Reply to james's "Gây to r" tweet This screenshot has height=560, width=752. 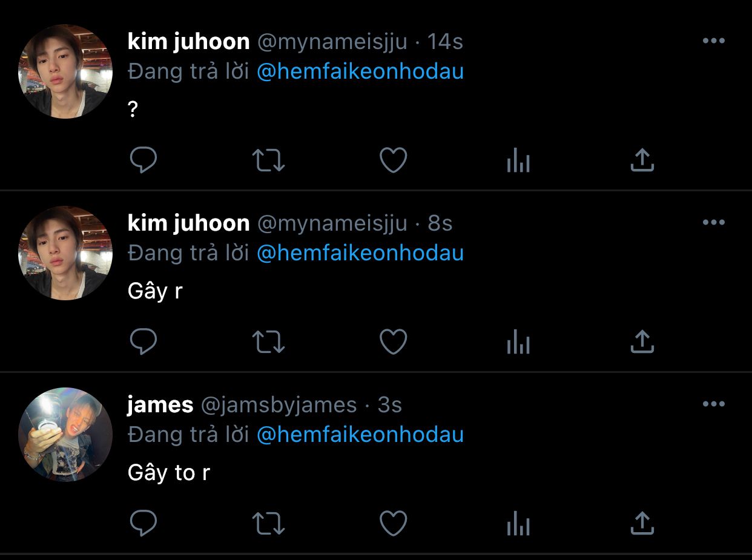(x=143, y=524)
